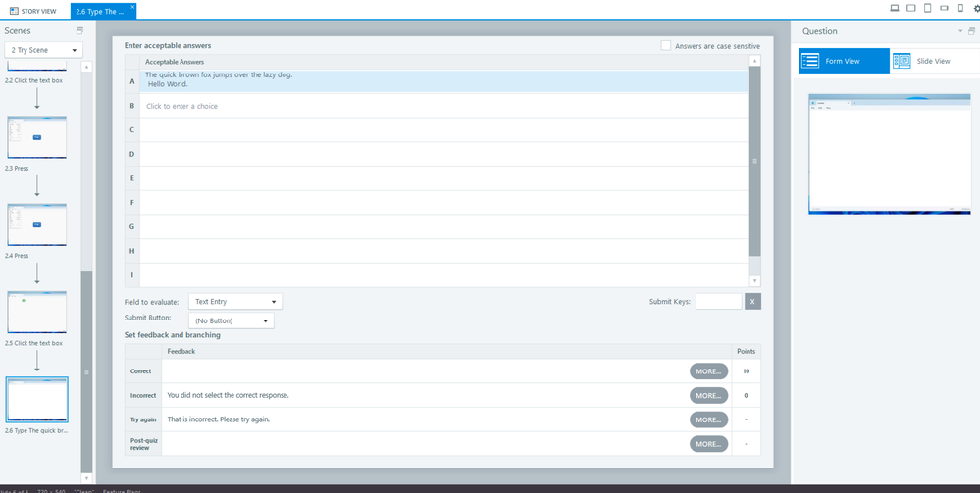Click the empty answer row C
Viewport: 980px width, 493px height.
coord(443,130)
